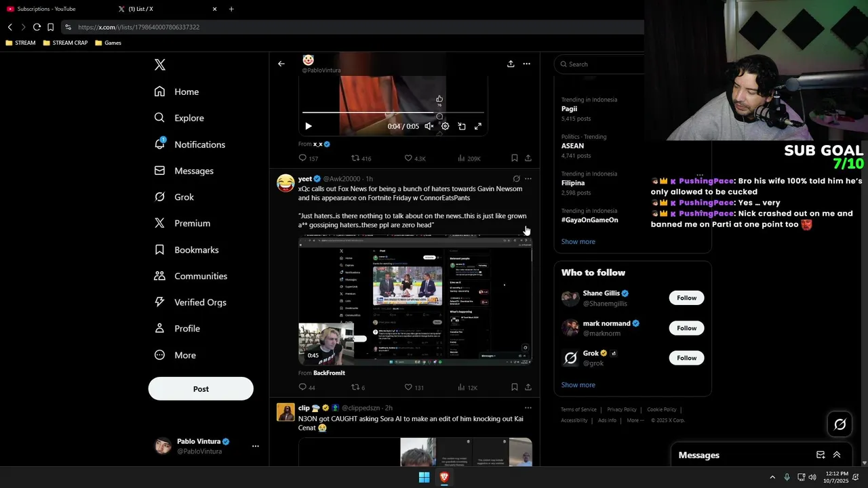
Task: Click the X logo in the sidebar
Action: coord(160,64)
